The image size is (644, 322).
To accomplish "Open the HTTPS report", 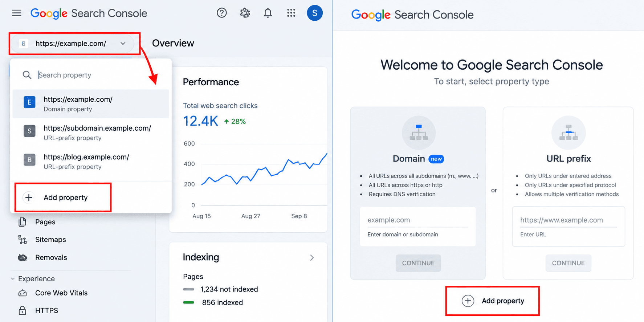I will pos(46,310).
